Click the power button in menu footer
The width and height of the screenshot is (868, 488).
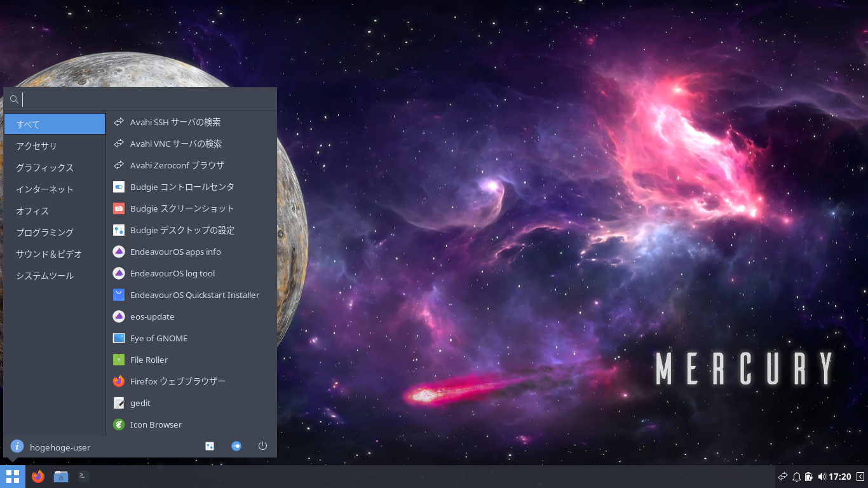[x=262, y=446]
